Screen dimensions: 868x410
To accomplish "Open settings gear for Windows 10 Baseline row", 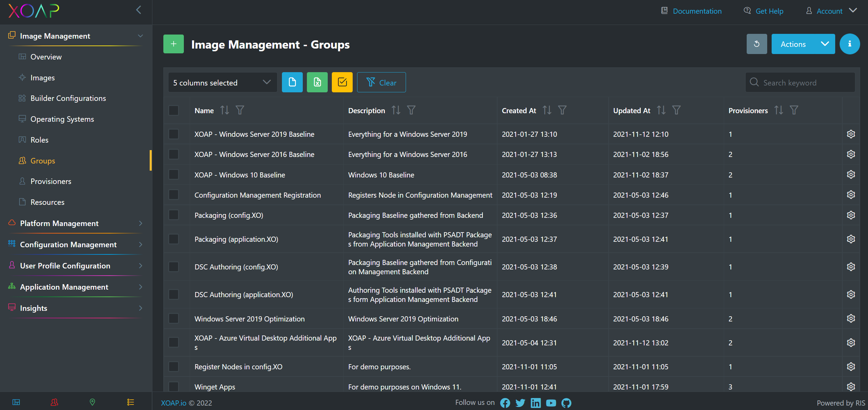I will 851,174.
